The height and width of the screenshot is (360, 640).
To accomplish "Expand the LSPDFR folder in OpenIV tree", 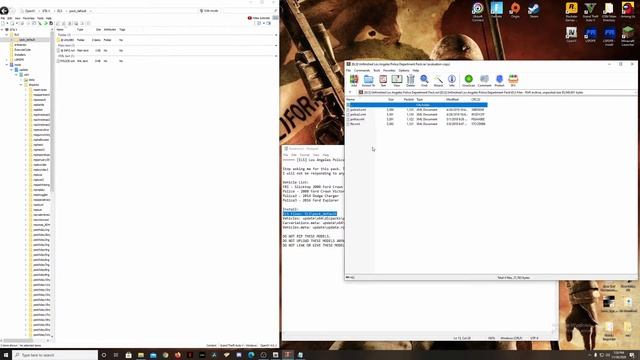I will (7, 60).
